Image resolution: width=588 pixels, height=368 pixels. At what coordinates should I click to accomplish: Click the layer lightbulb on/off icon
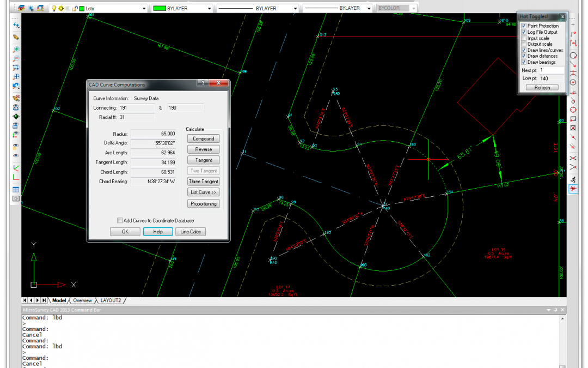click(54, 9)
